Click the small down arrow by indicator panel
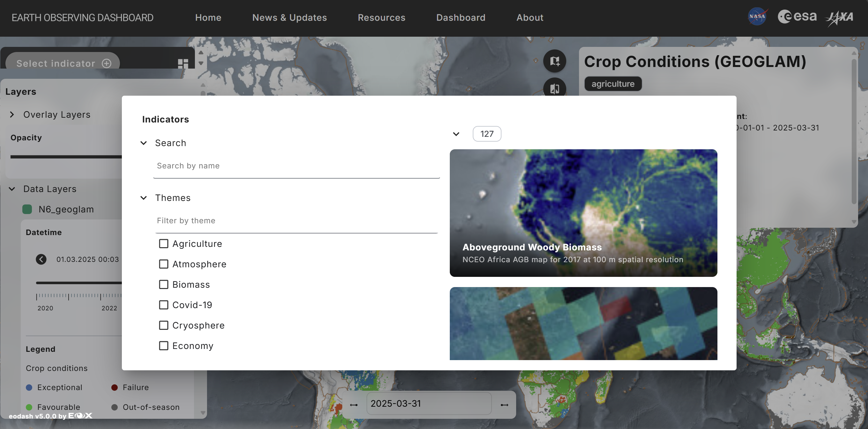This screenshot has height=429, width=868. click(201, 63)
